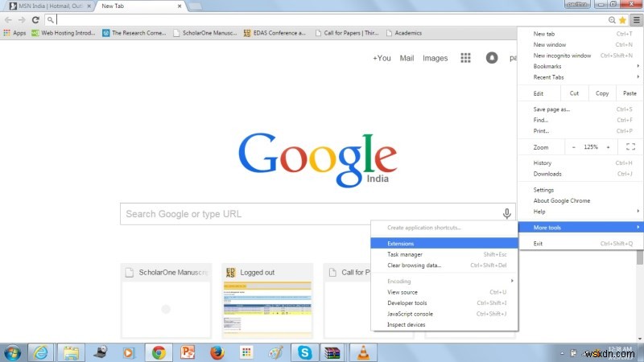Open a New incognito window
This screenshot has width=644, height=362.
[580, 56]
